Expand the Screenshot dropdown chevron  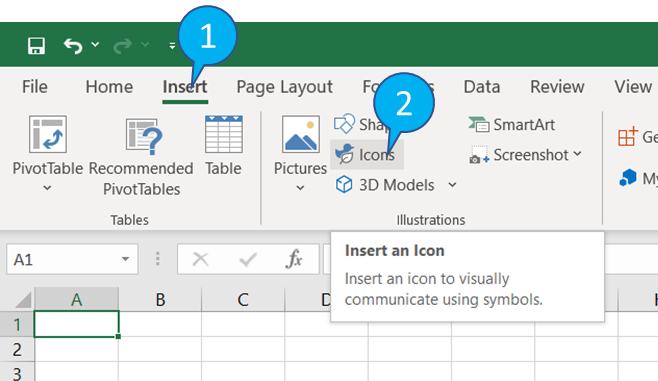pyautogui.click(x=577, y=154)
